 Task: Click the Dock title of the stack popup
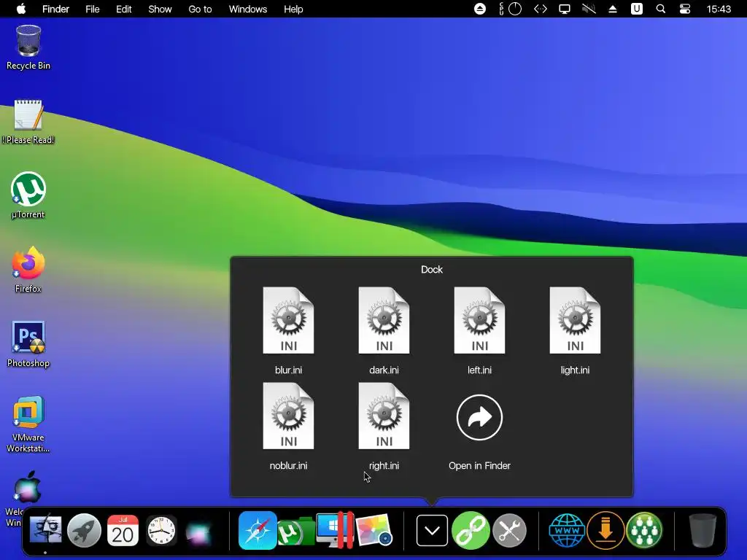[x=432, y=270]
